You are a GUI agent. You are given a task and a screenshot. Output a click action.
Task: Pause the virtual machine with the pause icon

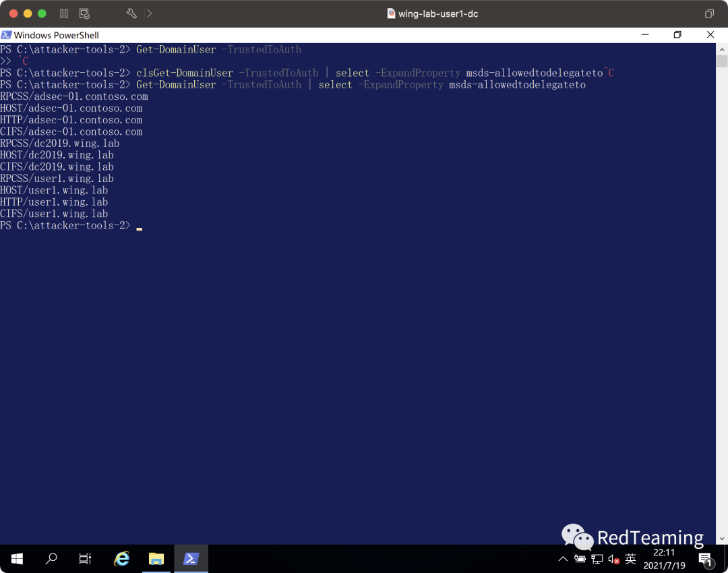coord(64,13)
